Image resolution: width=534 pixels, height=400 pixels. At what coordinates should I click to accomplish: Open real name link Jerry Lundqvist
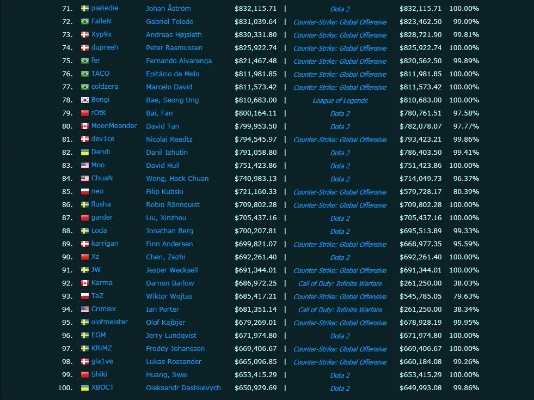point(171,335)
